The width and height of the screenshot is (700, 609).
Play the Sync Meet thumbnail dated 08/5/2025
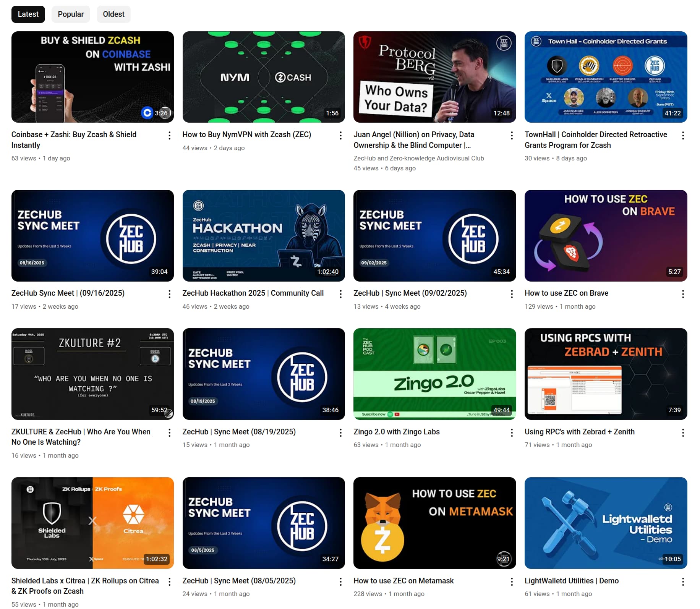(264, 523)
